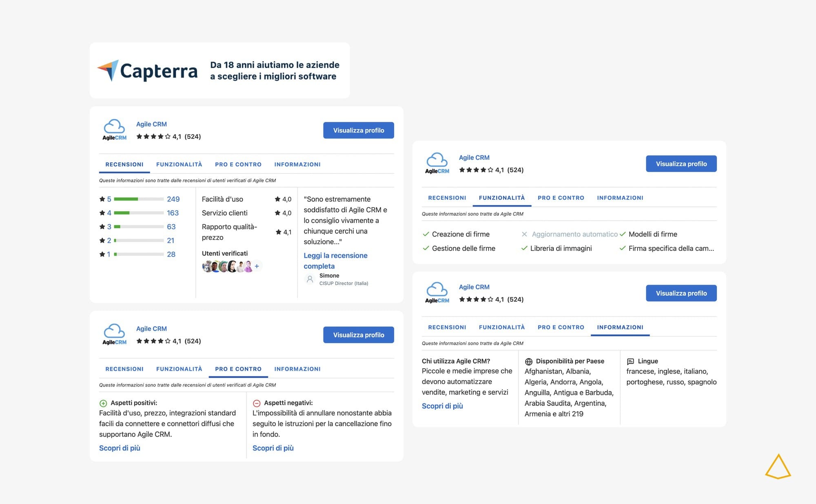The height and width of the screenshot is (504, 816).
Task: Click the Capterra logo in the header
Action: 147,71
